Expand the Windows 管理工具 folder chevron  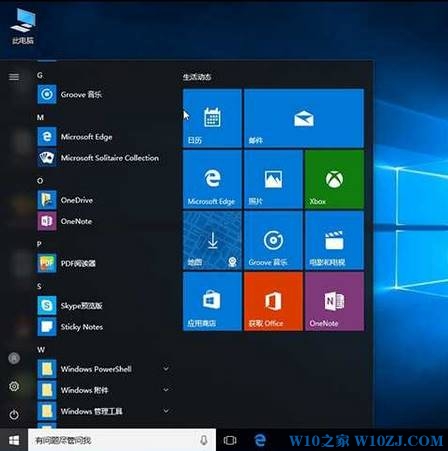point(166,411)
